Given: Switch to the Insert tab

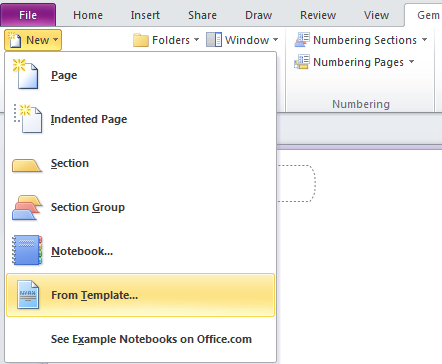Looking at the screenshot, I should click(x=145, y=15).
